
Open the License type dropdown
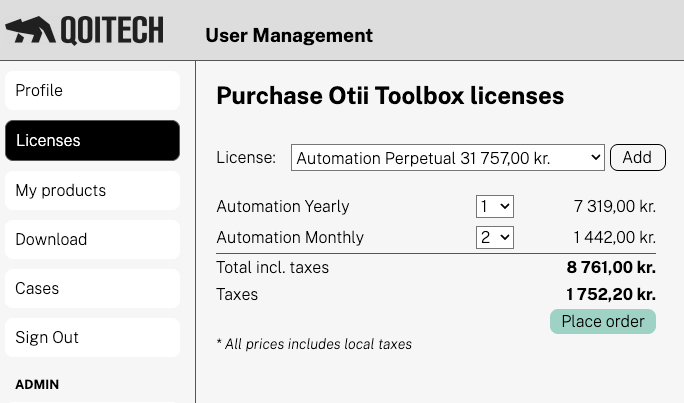tap(448, 157)
